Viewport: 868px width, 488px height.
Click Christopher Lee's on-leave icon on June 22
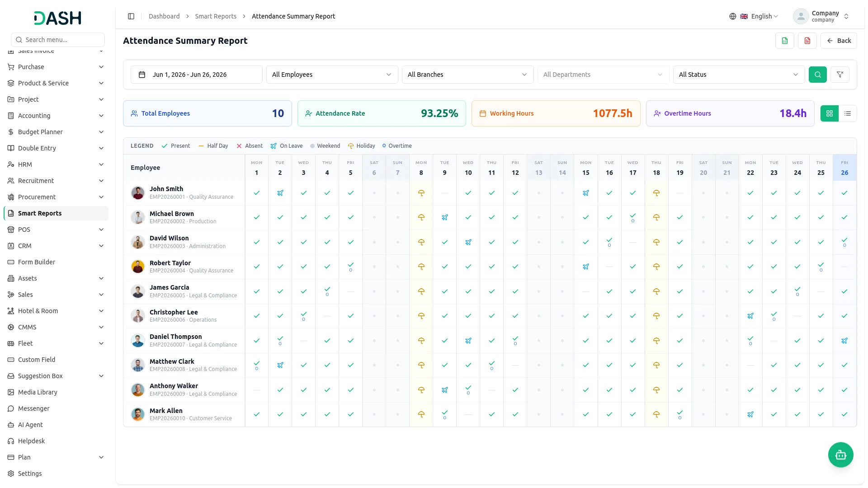750,316
